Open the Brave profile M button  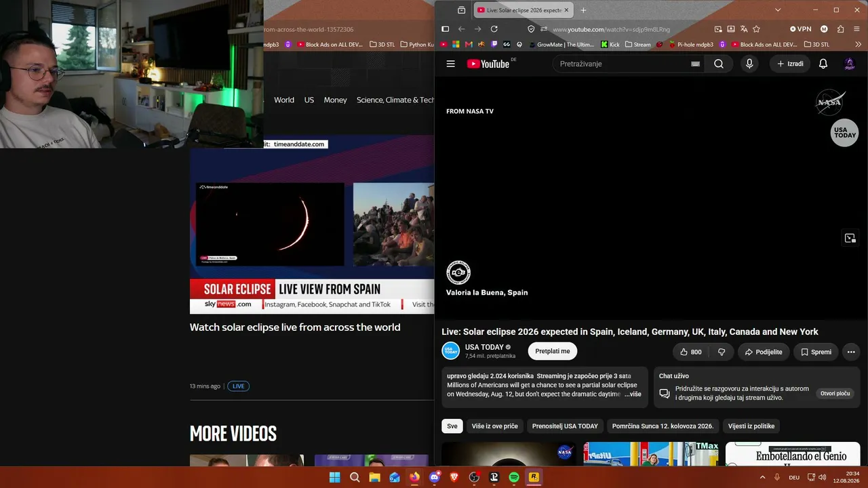(824, 29)
